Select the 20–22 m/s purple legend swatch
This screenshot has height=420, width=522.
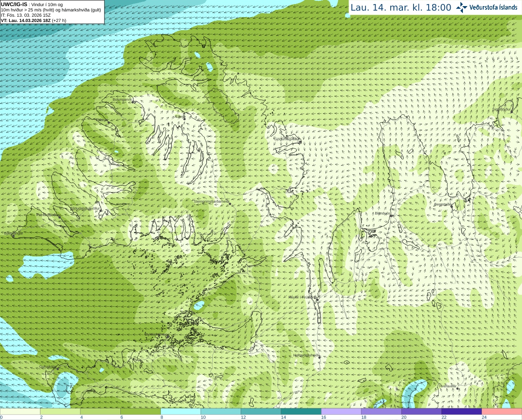[x=421, y=411]
